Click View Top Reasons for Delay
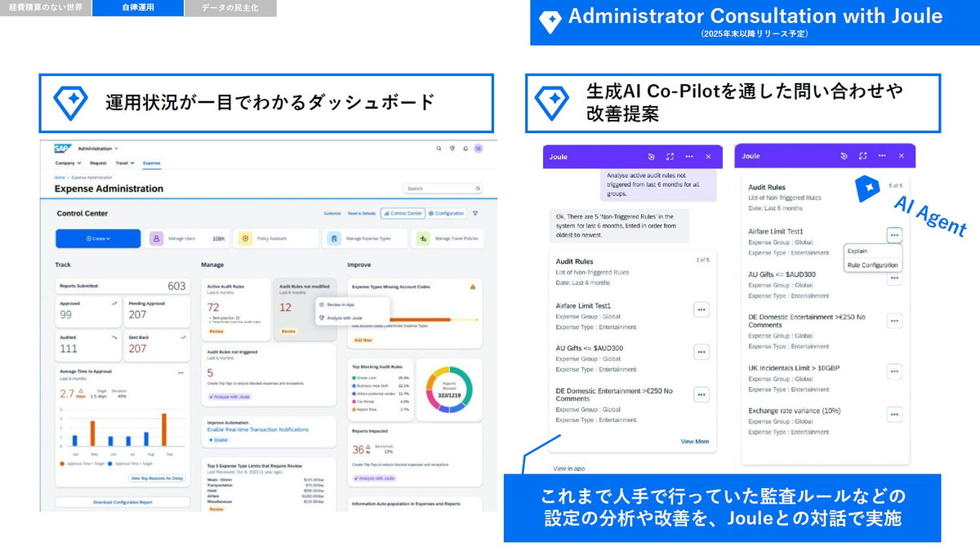The width and height of the screenshot is (980, 551). click(157, 478)
